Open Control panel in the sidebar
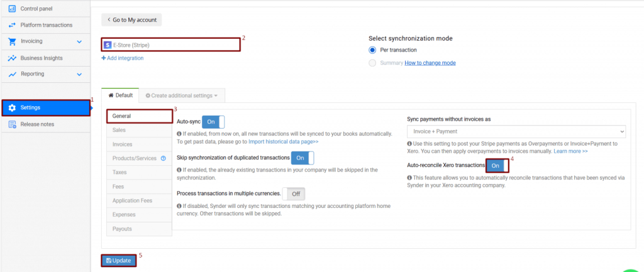 (45, 9)
